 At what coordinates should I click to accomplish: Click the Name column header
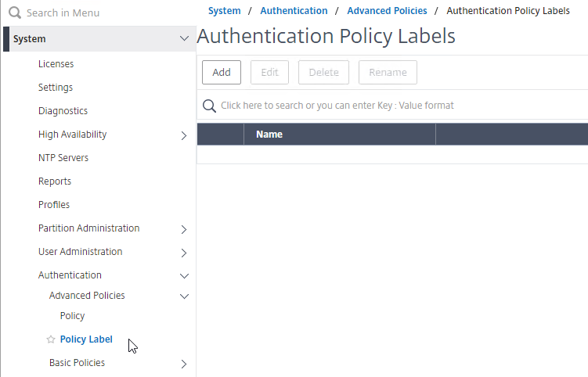(x=340, y=135)
